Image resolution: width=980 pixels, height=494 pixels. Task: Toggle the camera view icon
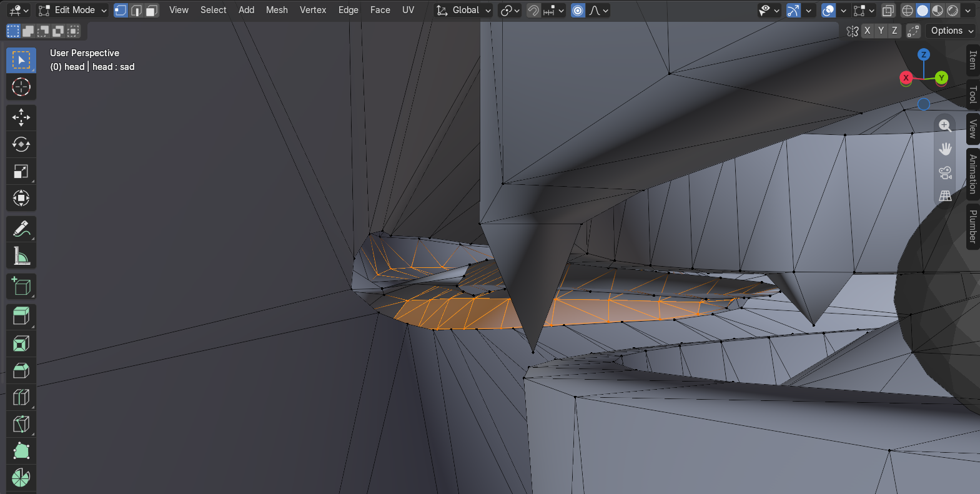(x=945, y=172)
